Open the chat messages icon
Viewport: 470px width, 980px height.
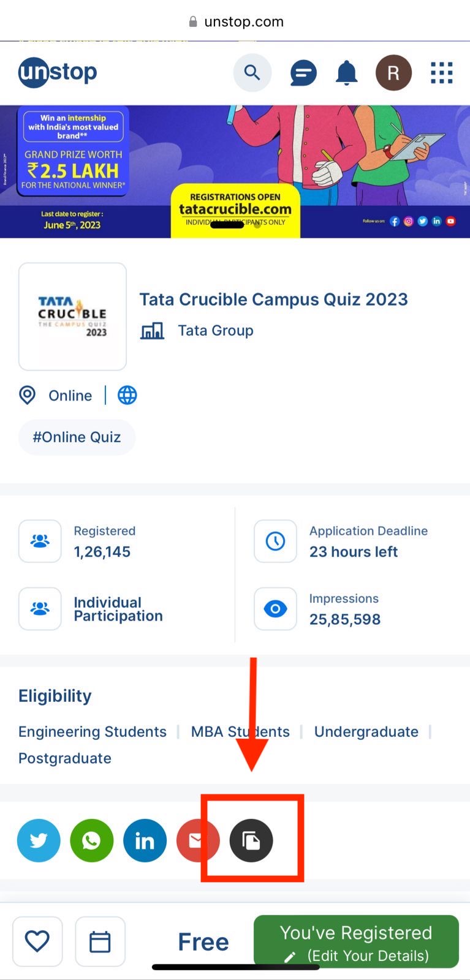303,73
